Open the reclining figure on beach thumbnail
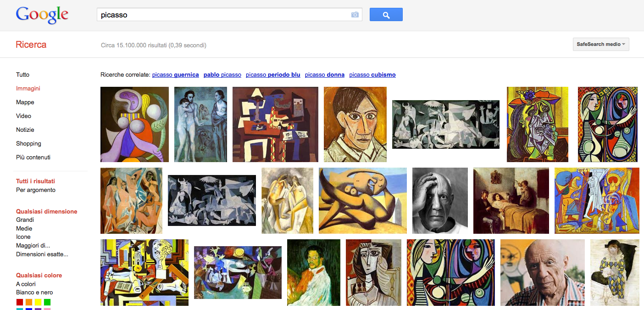The height and width of the screenshot is (310, 644). click(x=363, y=201)
